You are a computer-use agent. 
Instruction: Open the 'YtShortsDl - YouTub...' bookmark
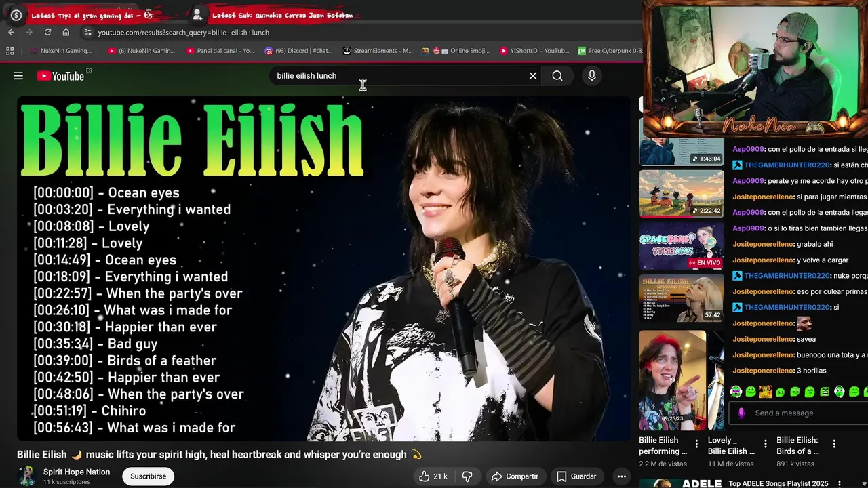tap(534, 51)
